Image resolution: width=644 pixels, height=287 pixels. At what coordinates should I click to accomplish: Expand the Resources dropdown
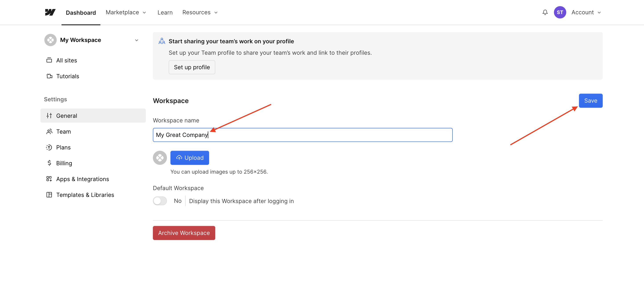(200, 12)
